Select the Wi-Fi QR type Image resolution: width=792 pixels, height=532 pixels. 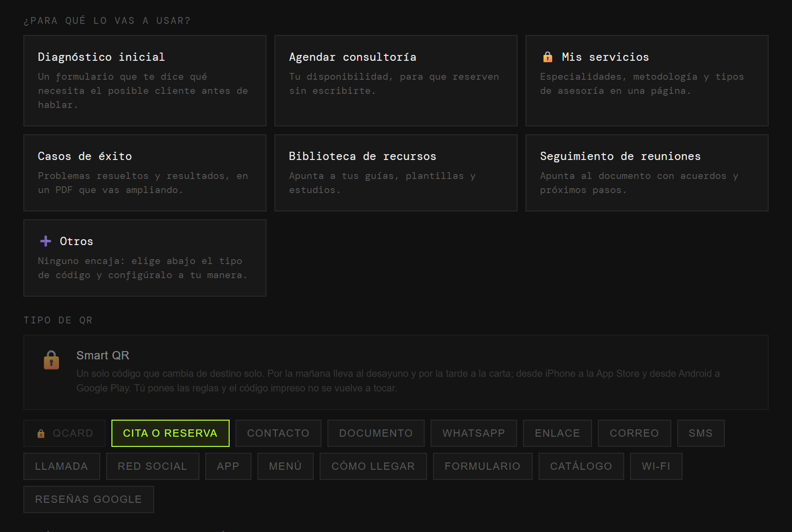point(656,466)
